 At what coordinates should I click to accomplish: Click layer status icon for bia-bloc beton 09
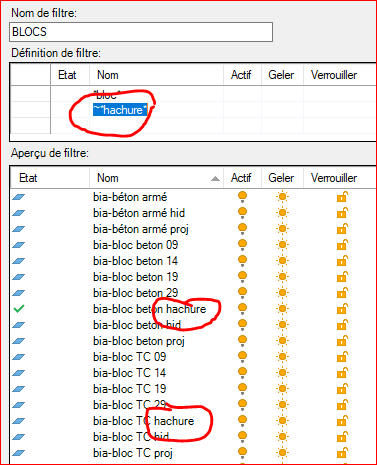[19, 245]
